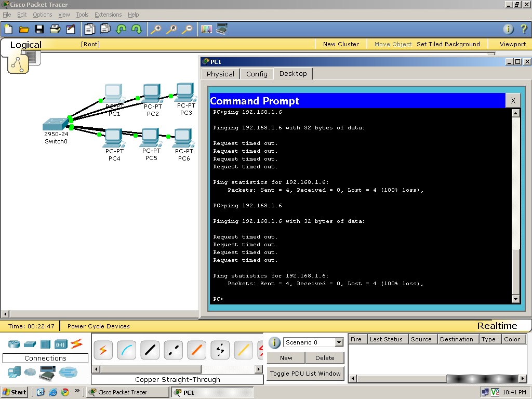Choose the Automatic connection lightning icon
This screenshot has height=399, width=532.
(102, 349)
